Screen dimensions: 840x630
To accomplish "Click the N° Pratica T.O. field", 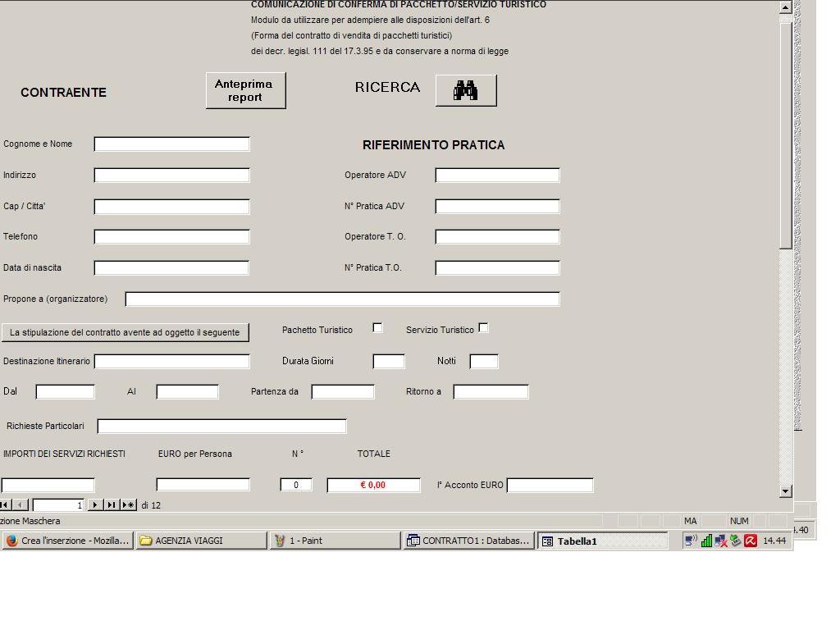I will [498, 268].
